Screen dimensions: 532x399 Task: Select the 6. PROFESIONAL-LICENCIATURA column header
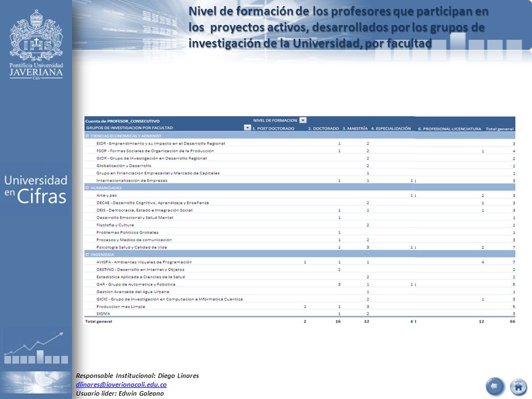tap(449, 129)
